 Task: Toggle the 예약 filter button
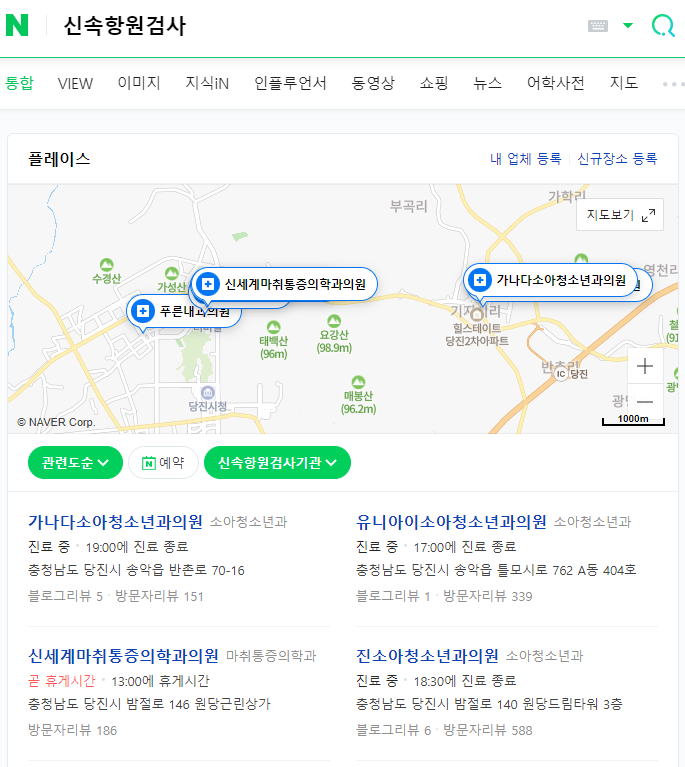163,462
